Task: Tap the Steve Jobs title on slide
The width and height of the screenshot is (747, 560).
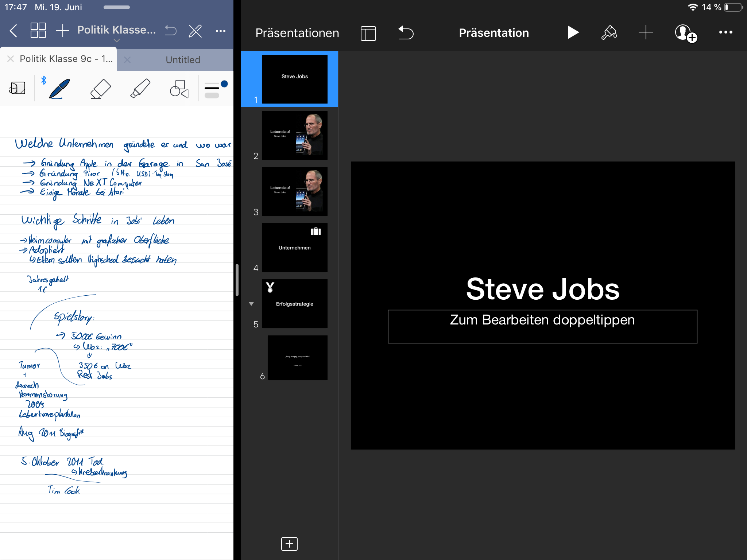Action: [542, 289]
